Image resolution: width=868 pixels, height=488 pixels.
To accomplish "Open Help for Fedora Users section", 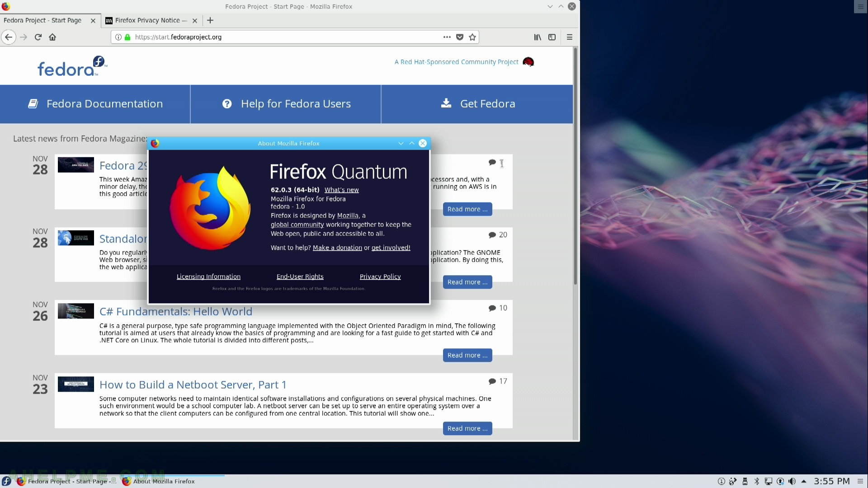I will 286,104.
